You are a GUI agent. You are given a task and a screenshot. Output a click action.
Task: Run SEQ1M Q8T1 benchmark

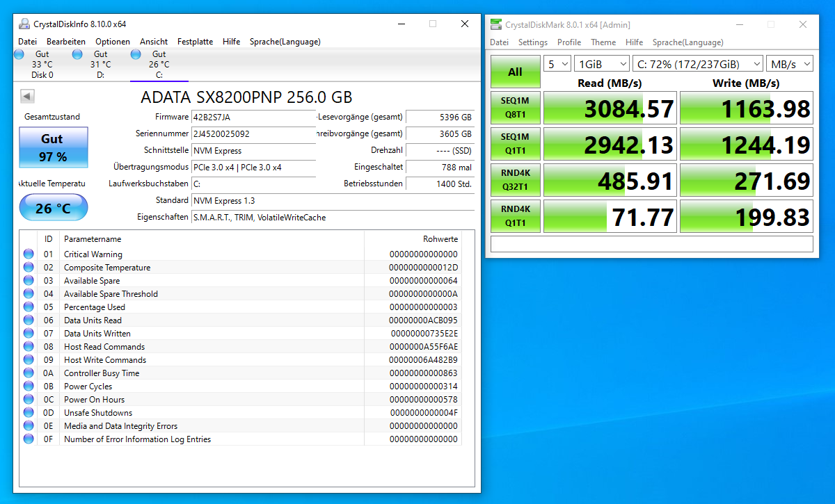pos(515,108)
